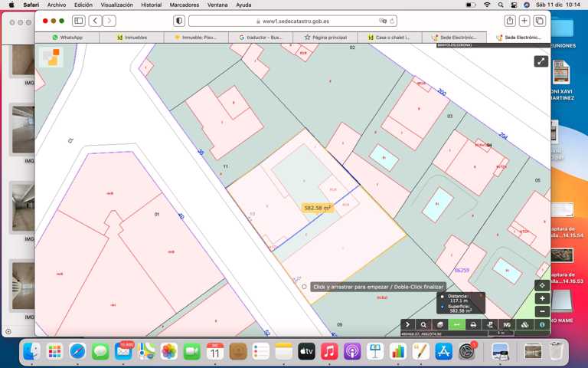Image resolution: width=588 pixels, height=368 pixels.
Task: Click the Safari back button
Action: [95, 21]
